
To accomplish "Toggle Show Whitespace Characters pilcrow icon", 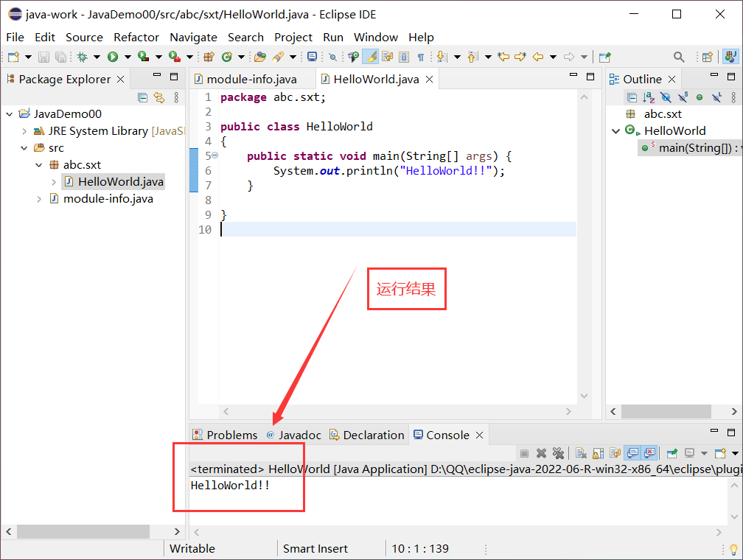I will (x=420, y=57).
